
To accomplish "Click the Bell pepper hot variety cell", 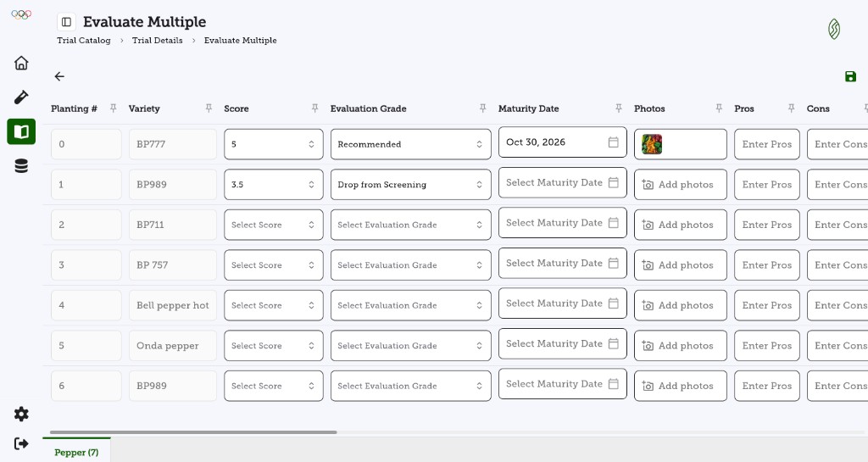I will point(173,305).
